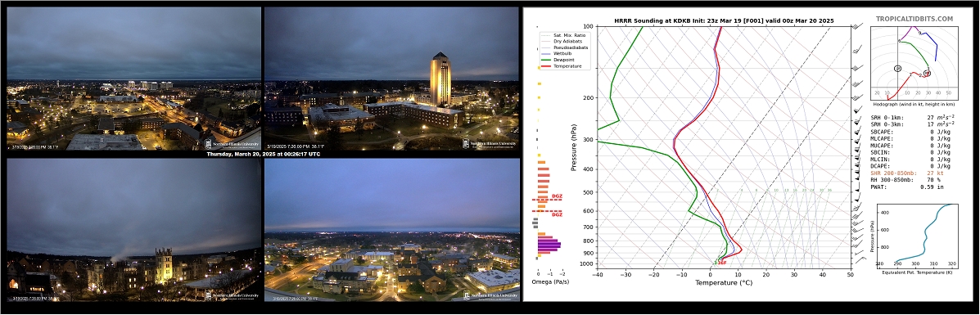Click the Temperature (°C) axis label
This screenshot has height=315, width=980.
coord(724,282)
